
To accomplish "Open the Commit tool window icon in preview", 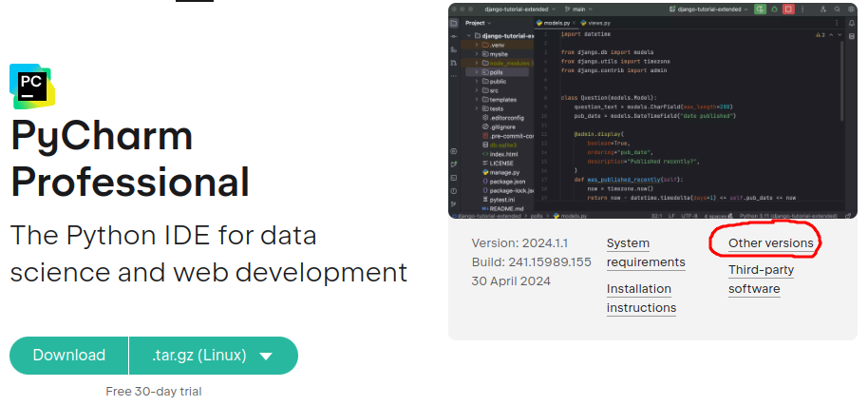I will [x=454, y=36].
